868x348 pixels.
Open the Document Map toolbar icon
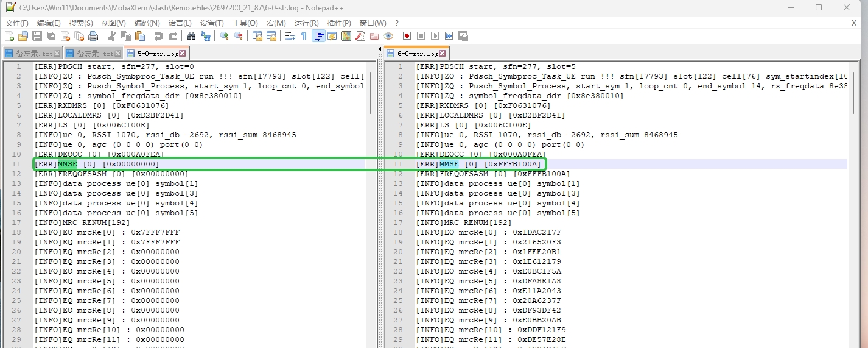(x=346, y=36)
